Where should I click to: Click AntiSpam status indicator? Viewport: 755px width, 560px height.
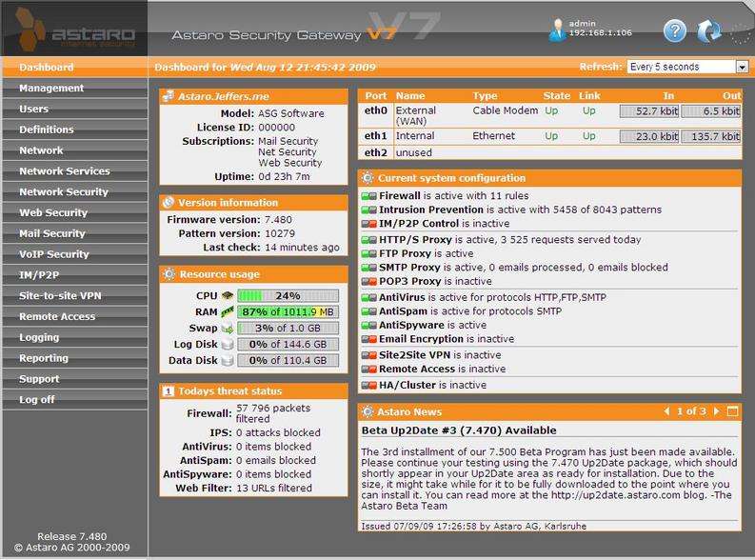(x=368, y=311)
